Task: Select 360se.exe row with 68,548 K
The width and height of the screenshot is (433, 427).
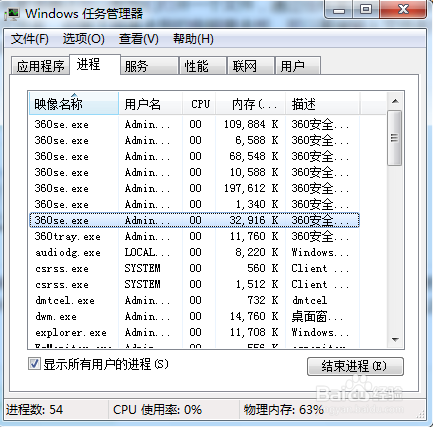Action: pos(194,156)
